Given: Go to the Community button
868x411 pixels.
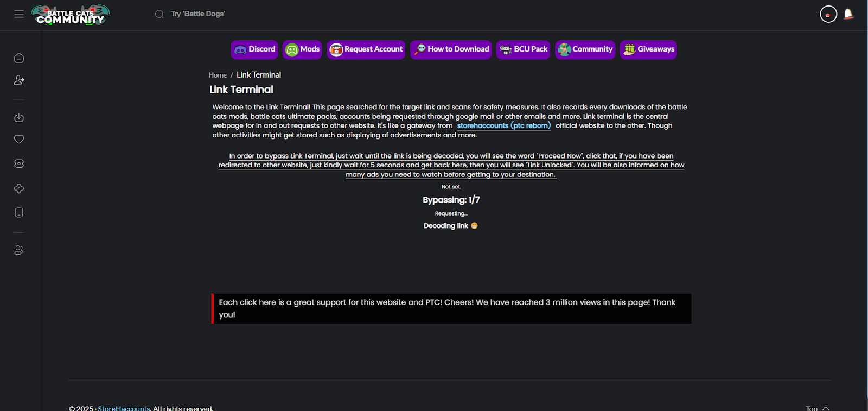Looking at the screenshot, I should click(x=585, y=49).
